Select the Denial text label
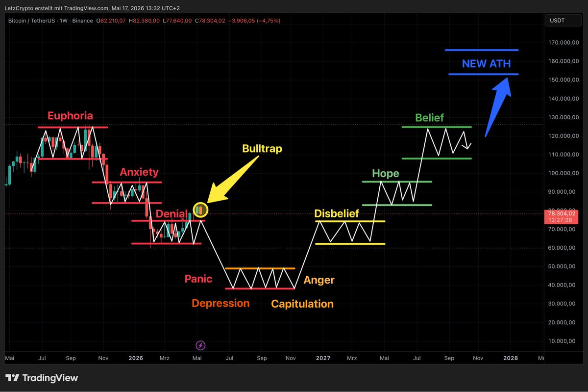 click(x=171, y=214)
